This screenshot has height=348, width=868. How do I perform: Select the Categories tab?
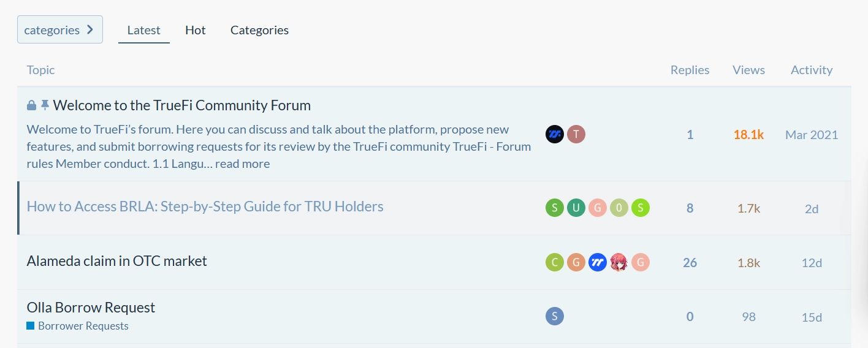(x=259, y=30)
